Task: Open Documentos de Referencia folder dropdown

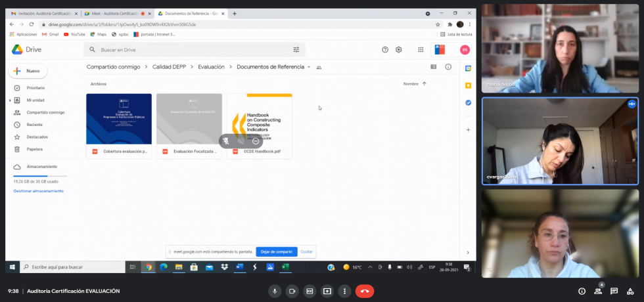Action: coord(309,67)
